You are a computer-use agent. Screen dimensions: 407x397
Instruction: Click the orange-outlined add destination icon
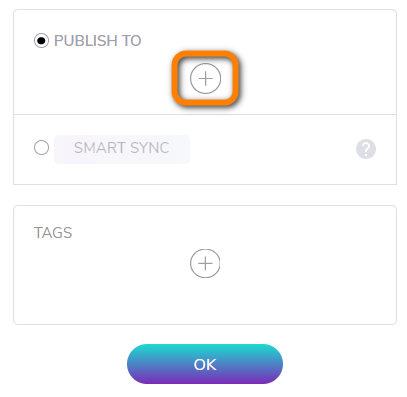pyautogui.click(x=205, y=78)
